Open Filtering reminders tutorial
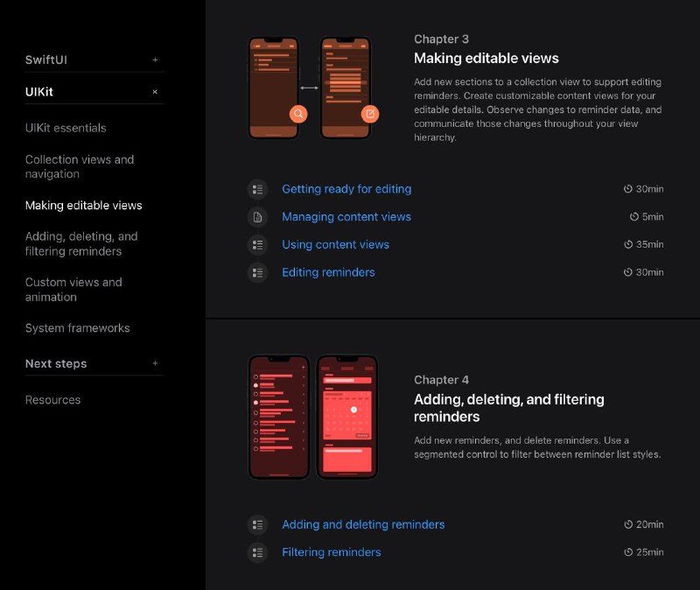 pyautogui.click(x=332, y=552)
